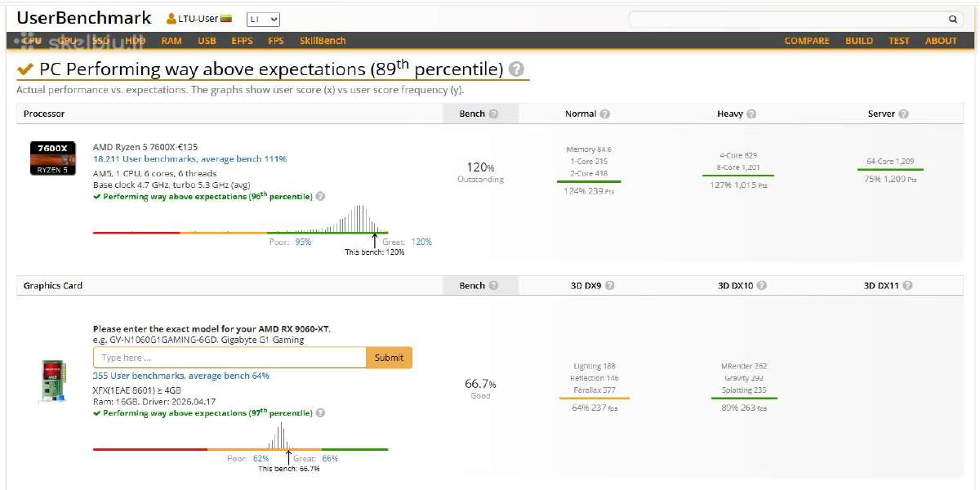This screenshot has width=980, height=490.
Task: Open the ABOUT page
Action: pos(941,41)
